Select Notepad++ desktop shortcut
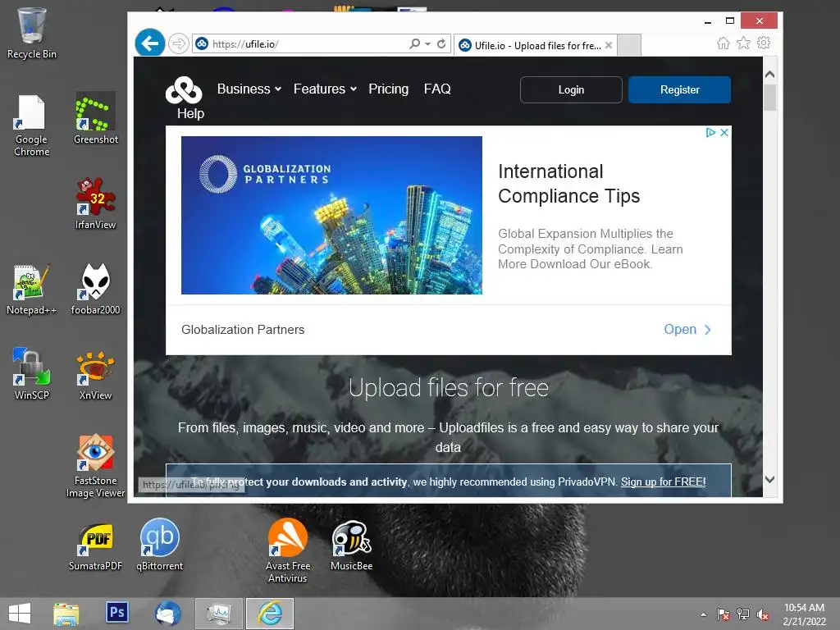This screenshot has width=840, height=630. coord(32,290)
